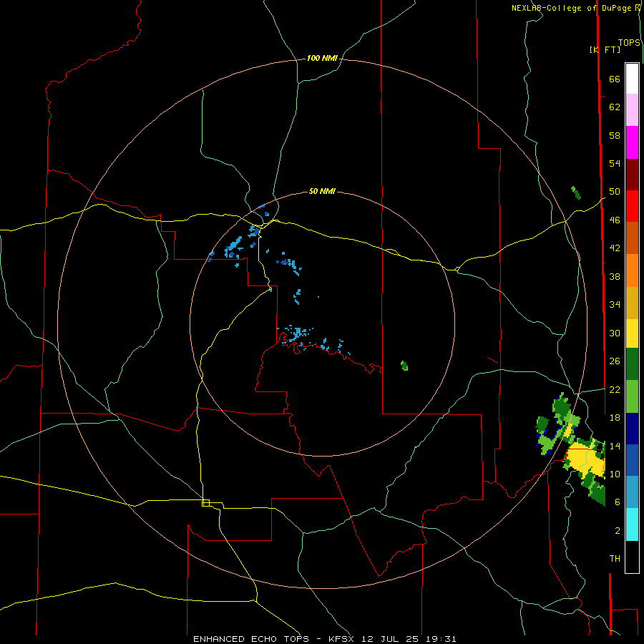Viewport: 644px width, 644px height.
Task: Click the magenta legend swatch
Action: 632,142
